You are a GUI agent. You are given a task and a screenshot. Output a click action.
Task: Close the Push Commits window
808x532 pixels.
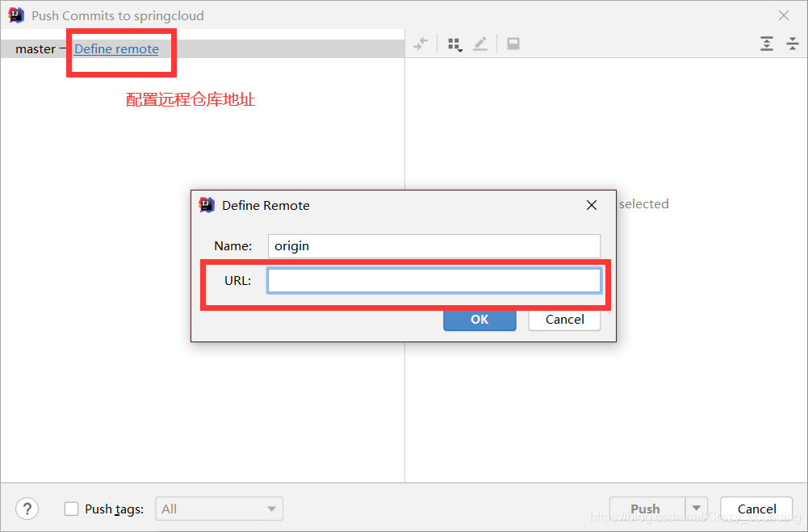(784, 15)
